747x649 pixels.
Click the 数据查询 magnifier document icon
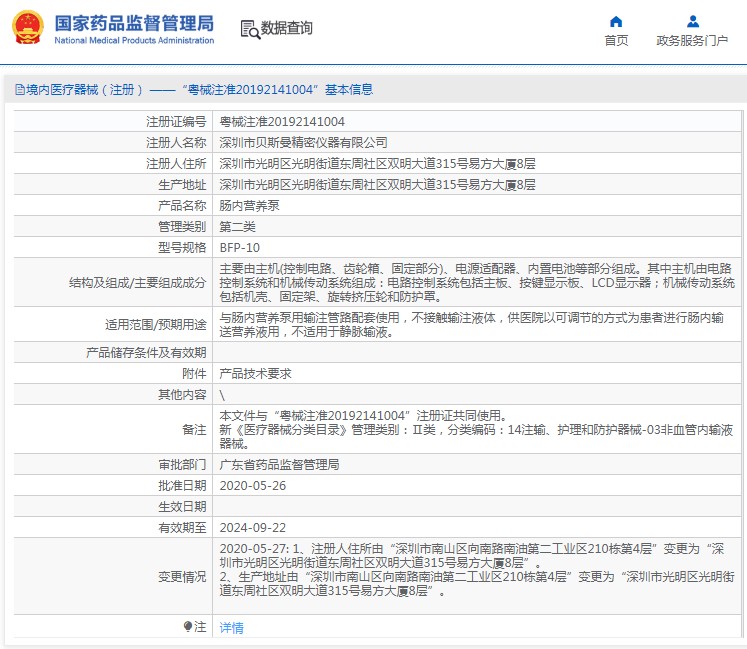coord(249,29)
